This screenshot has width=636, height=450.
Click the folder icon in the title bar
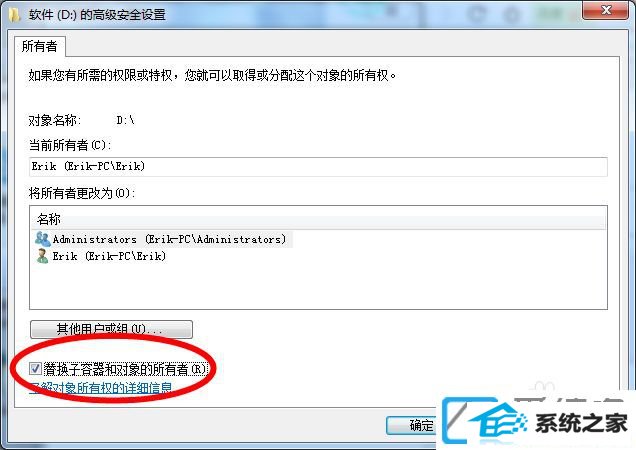tap(14, 15)
